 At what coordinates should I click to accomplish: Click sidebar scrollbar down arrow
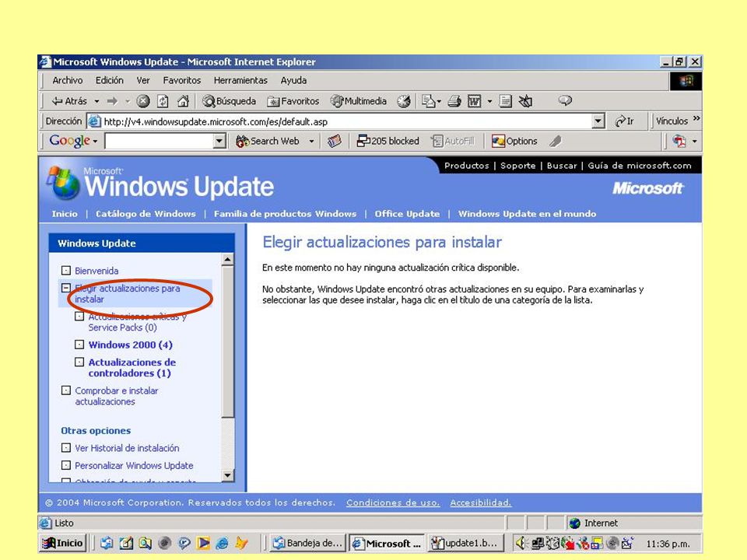[x=228, y=475]
